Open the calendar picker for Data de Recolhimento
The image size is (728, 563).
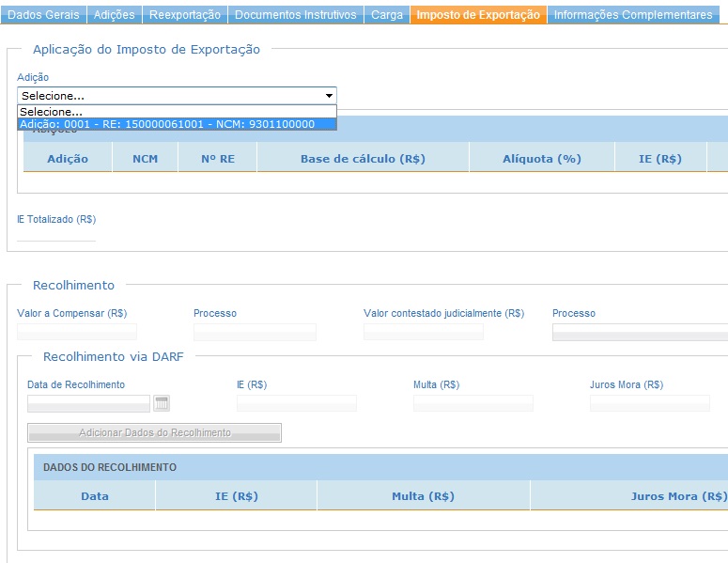pyautogui.click(x=162, y=403)
